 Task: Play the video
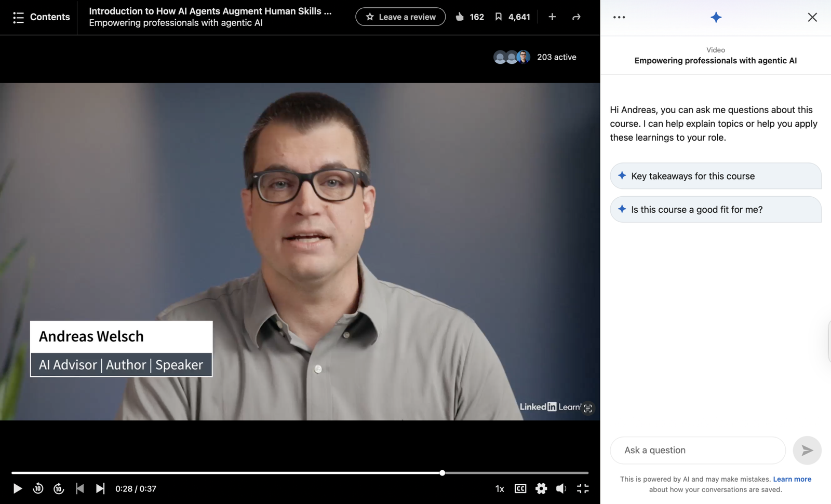[17, 488]
